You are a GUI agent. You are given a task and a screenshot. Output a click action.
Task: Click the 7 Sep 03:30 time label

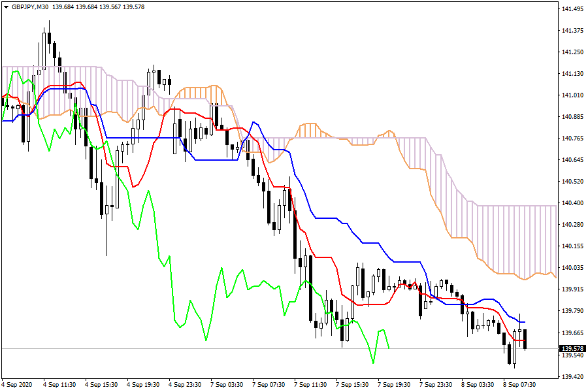pyautogui.click(x=225, y=385)
